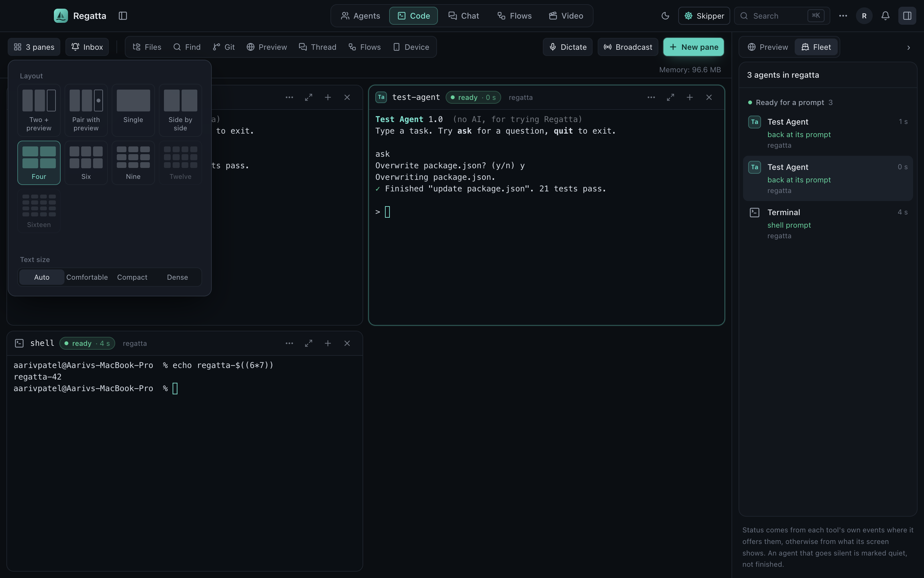Click the Broadcast button

628,47
